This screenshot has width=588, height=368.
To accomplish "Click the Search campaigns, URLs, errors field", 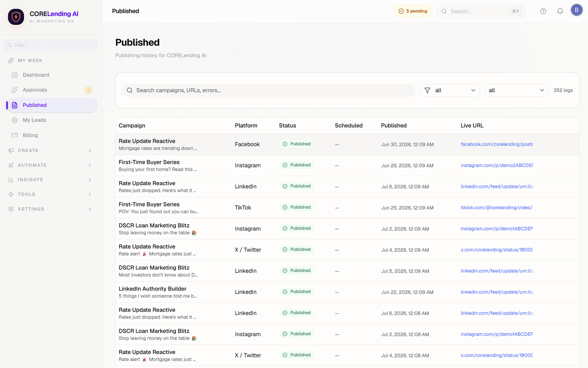I will (268, 90).
